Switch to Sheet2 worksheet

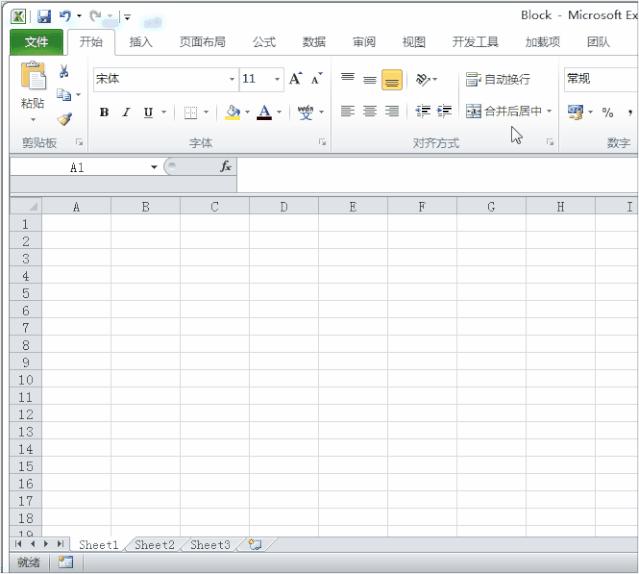[155, 545]
